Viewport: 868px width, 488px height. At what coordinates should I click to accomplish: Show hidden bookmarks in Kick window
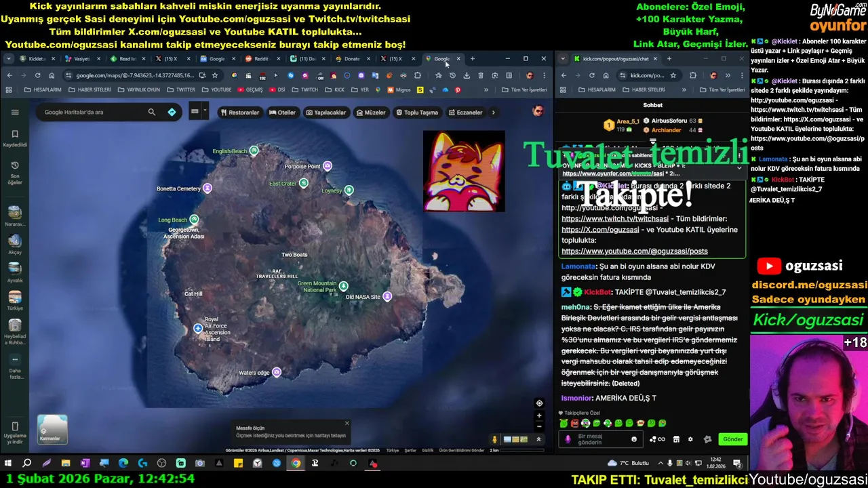[x=684, y=89]
